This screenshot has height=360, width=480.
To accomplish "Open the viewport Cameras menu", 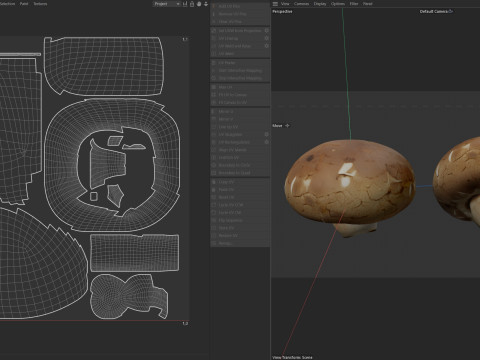I will [301, 4].
